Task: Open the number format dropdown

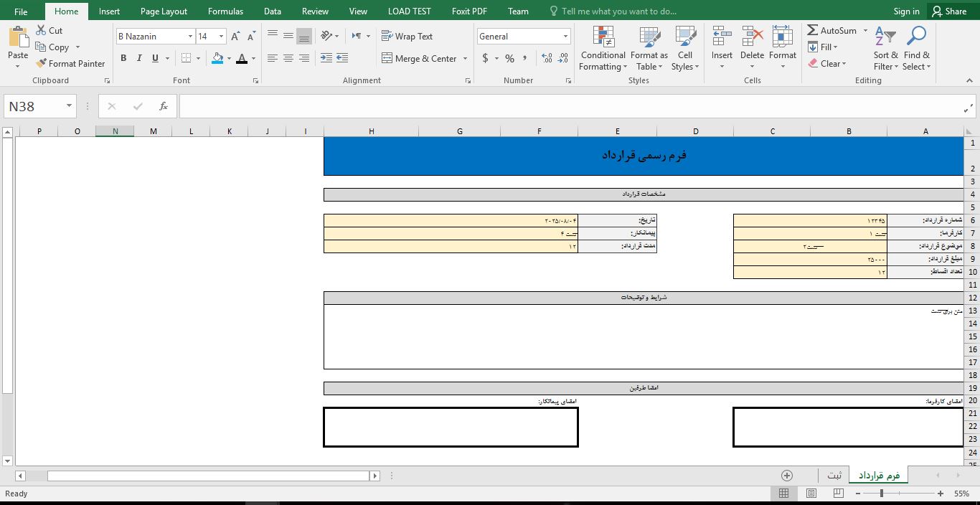Action: coord(565,37)
